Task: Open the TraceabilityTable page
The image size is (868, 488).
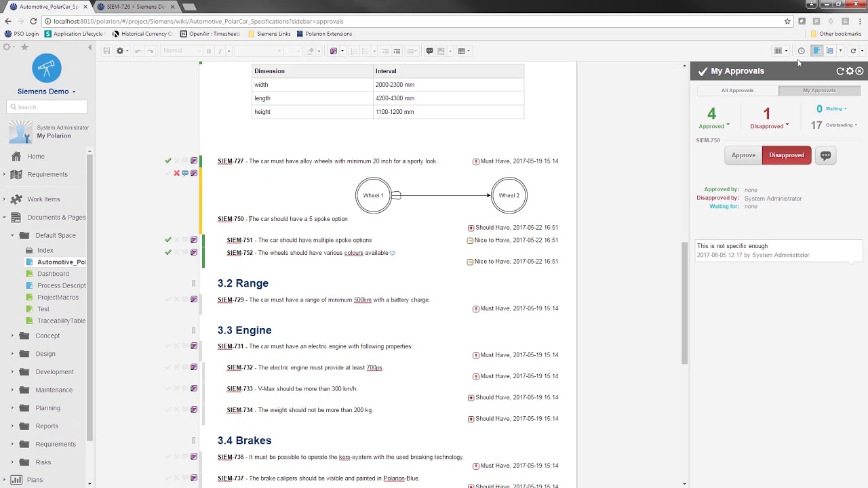Action: (x=61, y=321)
